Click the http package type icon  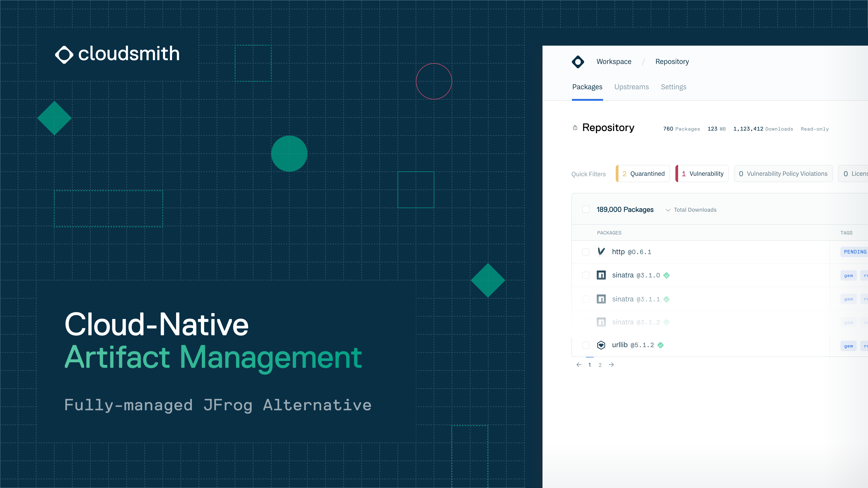(x=601, y=252)
